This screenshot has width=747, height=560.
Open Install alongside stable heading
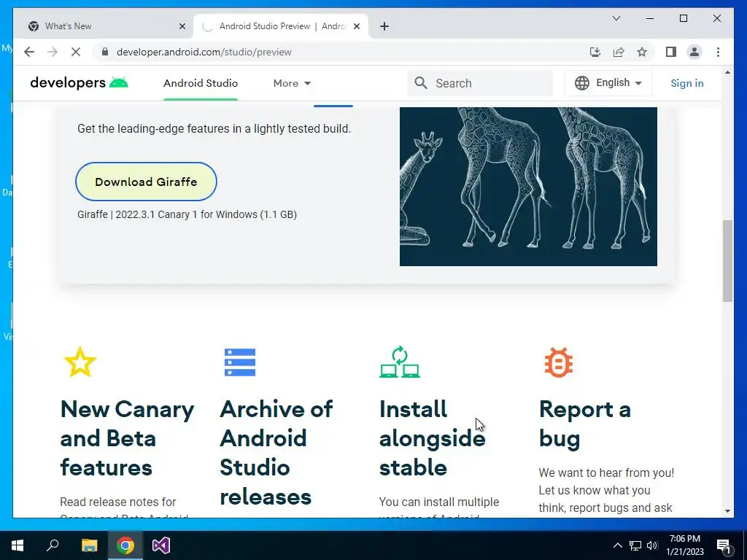click(432, 438)
